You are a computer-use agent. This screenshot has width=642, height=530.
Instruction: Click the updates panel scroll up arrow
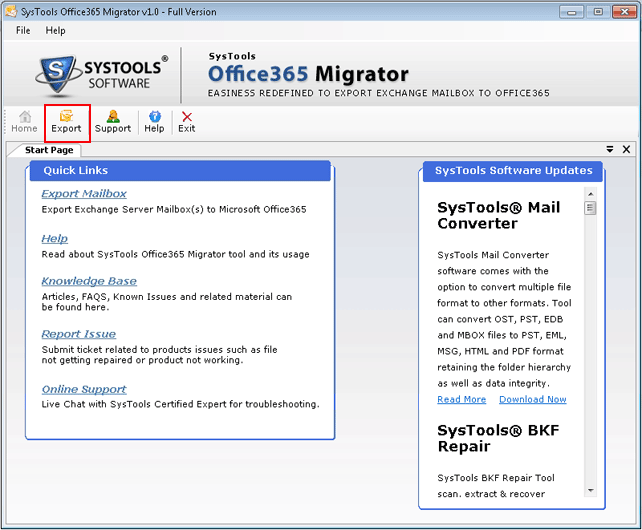click(x=590, y=194)
